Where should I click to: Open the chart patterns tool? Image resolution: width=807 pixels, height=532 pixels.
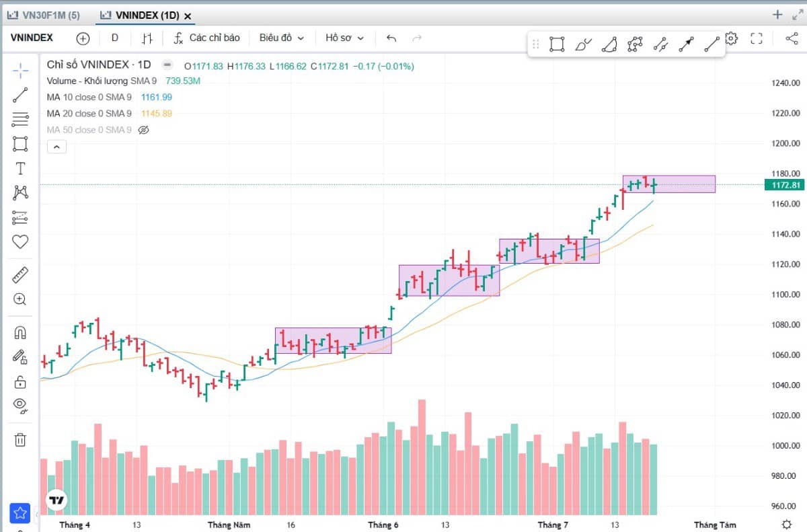coord(20,193)
